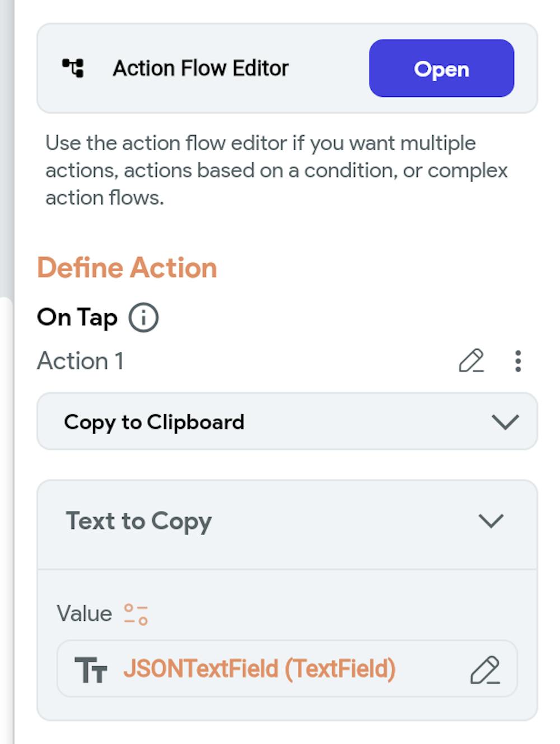This screenshot has width=560, height=744.
Task: Click the chevron in Copy to Clipboard box
Action: pyautogui.click(x=505, y=421)
